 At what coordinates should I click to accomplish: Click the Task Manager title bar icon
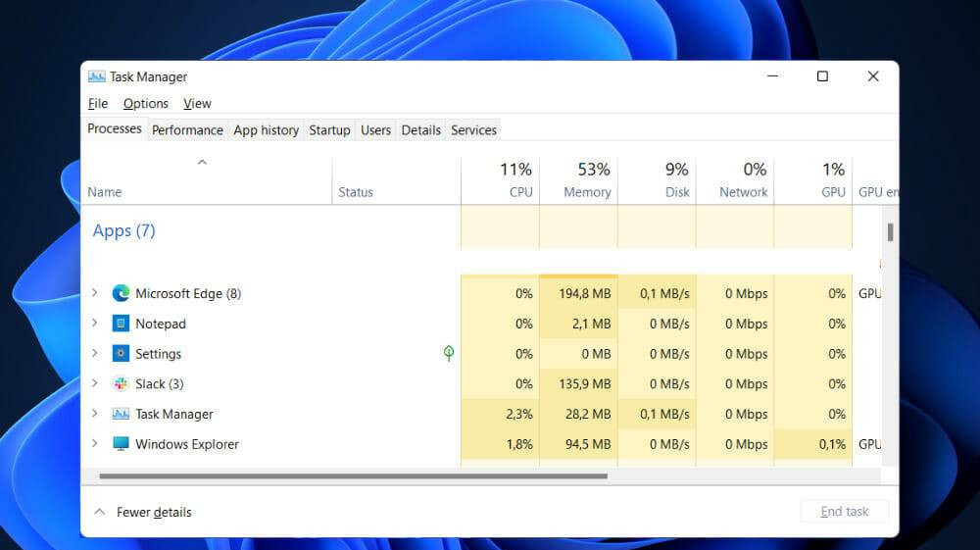pyautogui.click(x=97, y=76)
